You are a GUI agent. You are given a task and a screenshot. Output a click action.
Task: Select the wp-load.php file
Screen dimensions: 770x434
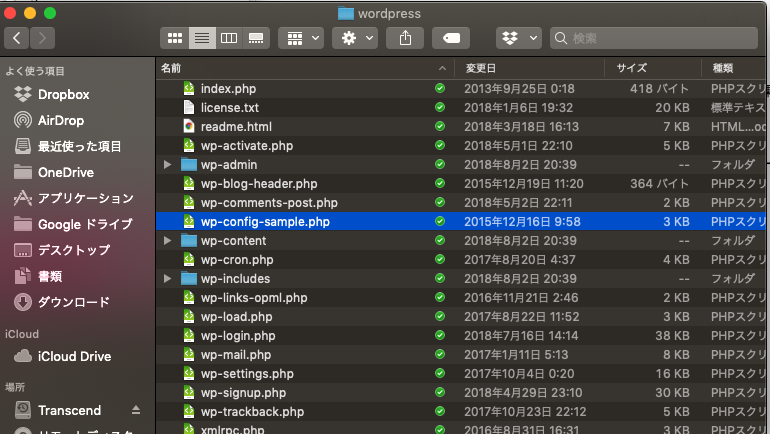461,317
